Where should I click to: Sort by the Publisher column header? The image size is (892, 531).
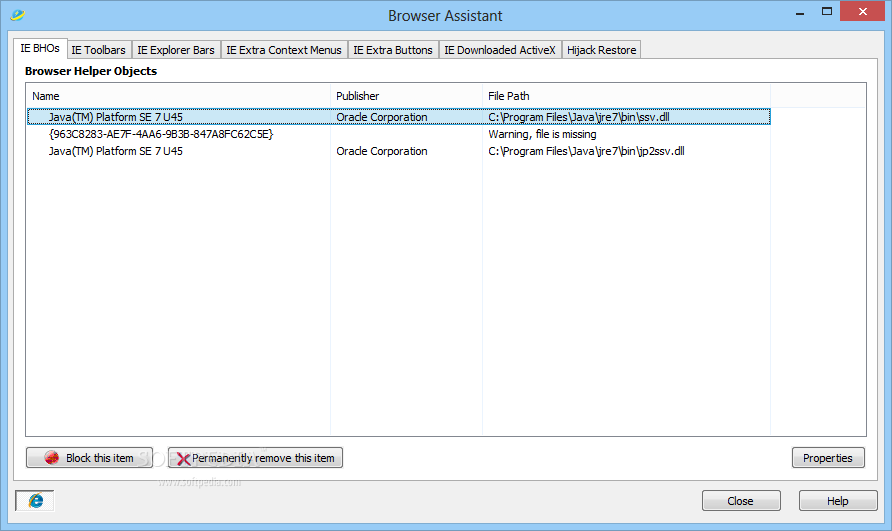coord(406,96)
